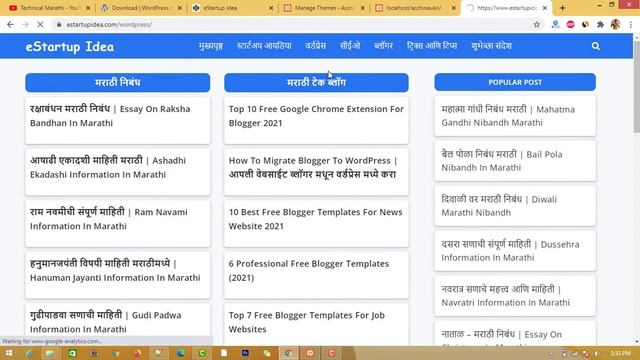Screen dimensions: 640x360
Task: Click the browser back arrow
Action: (10, 24)
